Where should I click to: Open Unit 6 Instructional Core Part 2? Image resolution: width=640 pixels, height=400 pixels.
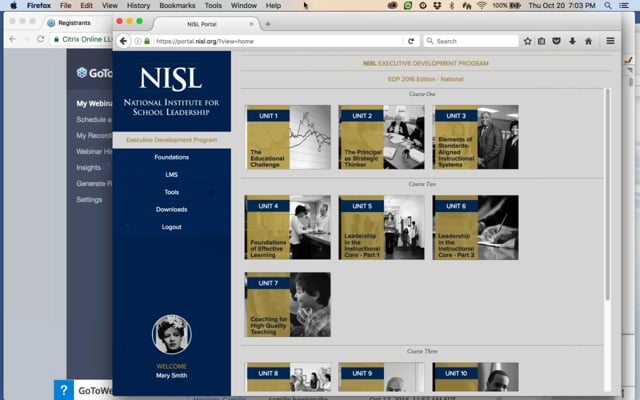pyautogui.click(x=476, y=227)
